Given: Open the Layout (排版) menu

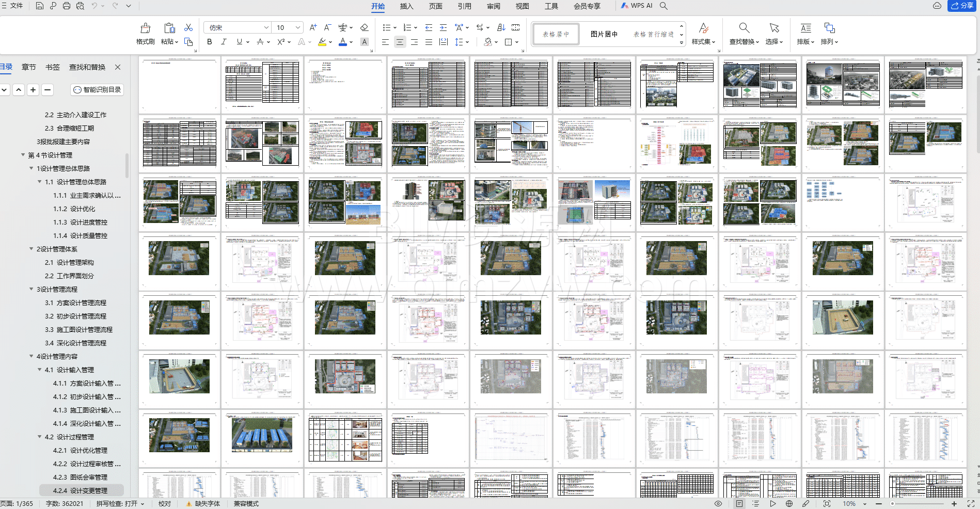Looking at the screenshot, I should 805,34.
